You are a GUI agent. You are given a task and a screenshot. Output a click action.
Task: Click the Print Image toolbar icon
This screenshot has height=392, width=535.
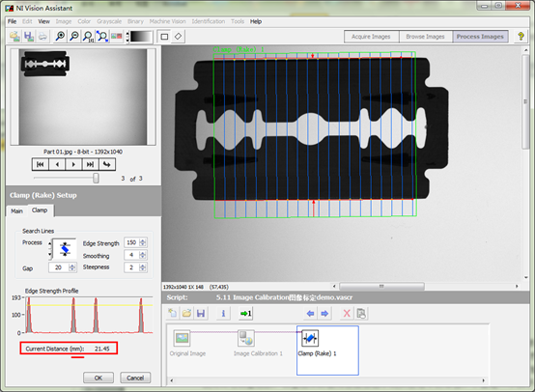(x=42, y=36)
